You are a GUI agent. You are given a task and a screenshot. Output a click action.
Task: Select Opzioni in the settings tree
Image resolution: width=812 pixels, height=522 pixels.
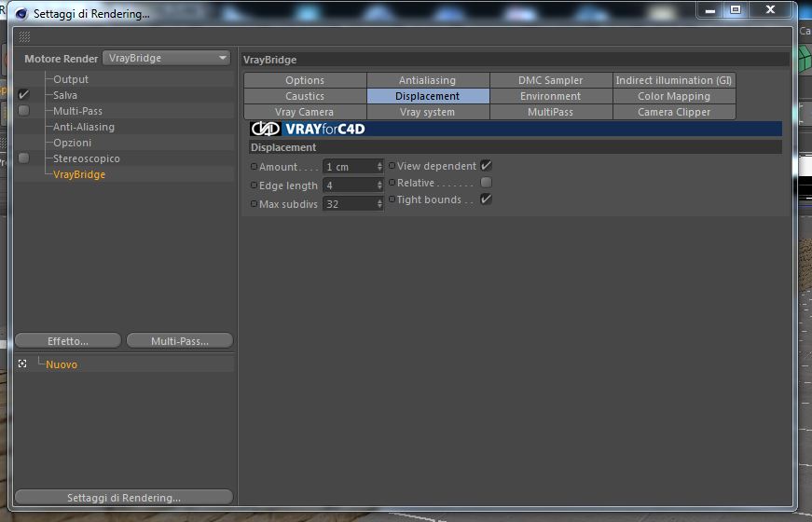[73, 143]
